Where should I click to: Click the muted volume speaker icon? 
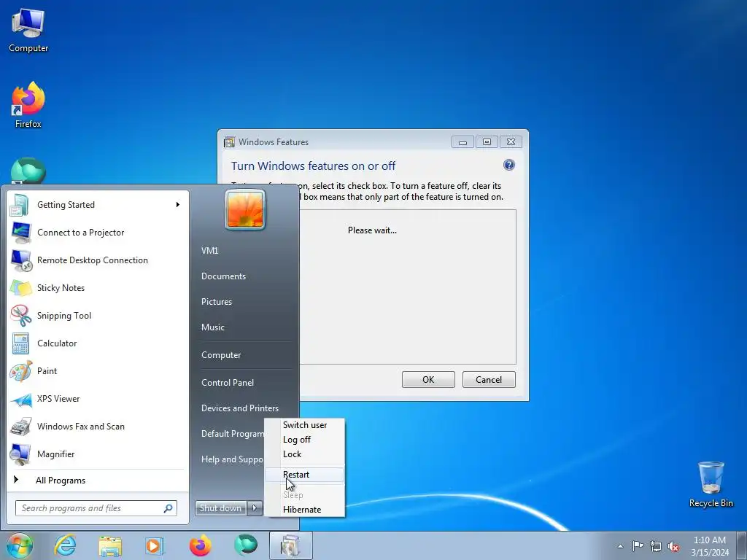point(673,546)
